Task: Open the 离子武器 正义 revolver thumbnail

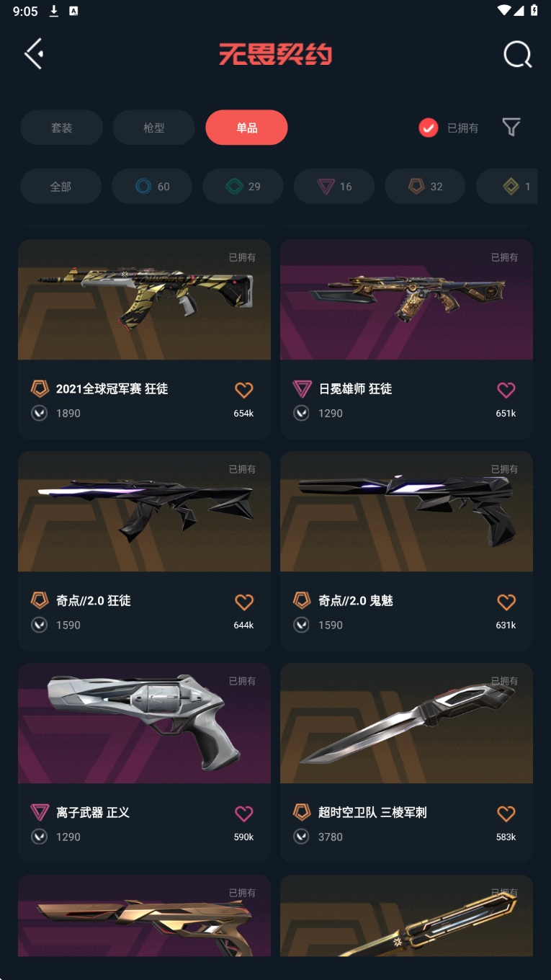Action: 144,723
